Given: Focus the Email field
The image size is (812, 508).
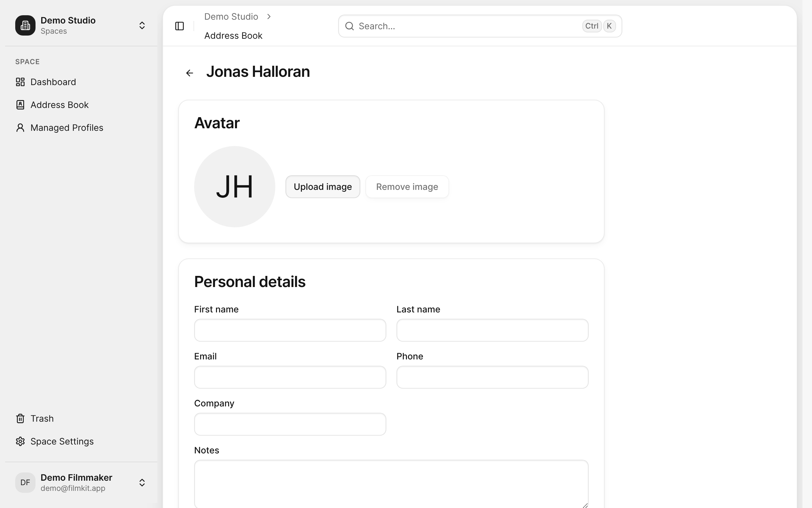Looking at the screenshot, I should click(x=290, y=377).
